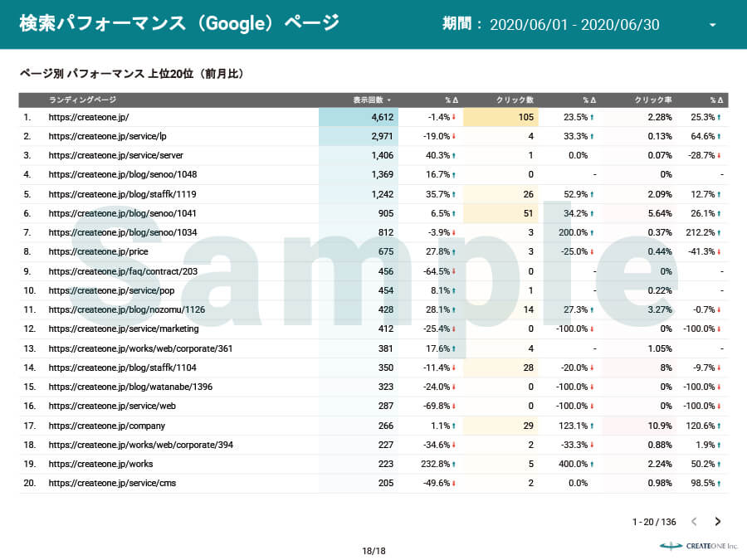This screenshot has height=560, width=747.
Task: Select the createone.jp/service/cms row URL
Action: pyautogui.click(x=112, y=483)
